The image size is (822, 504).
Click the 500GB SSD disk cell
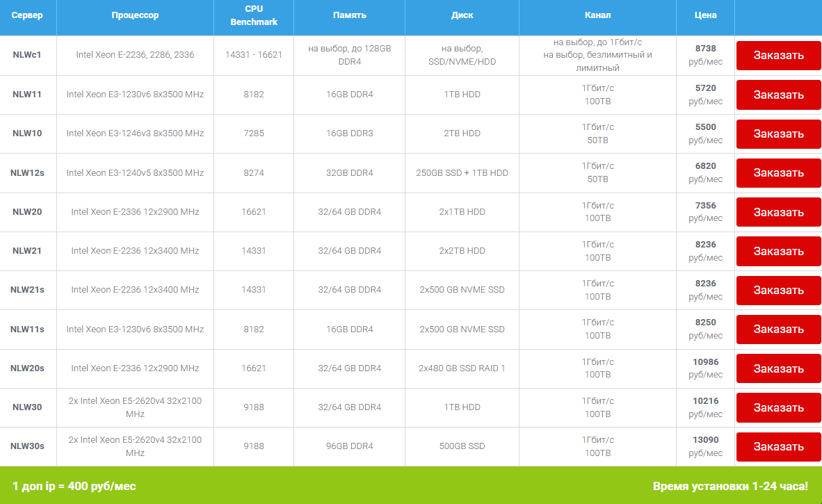[462, 446]
